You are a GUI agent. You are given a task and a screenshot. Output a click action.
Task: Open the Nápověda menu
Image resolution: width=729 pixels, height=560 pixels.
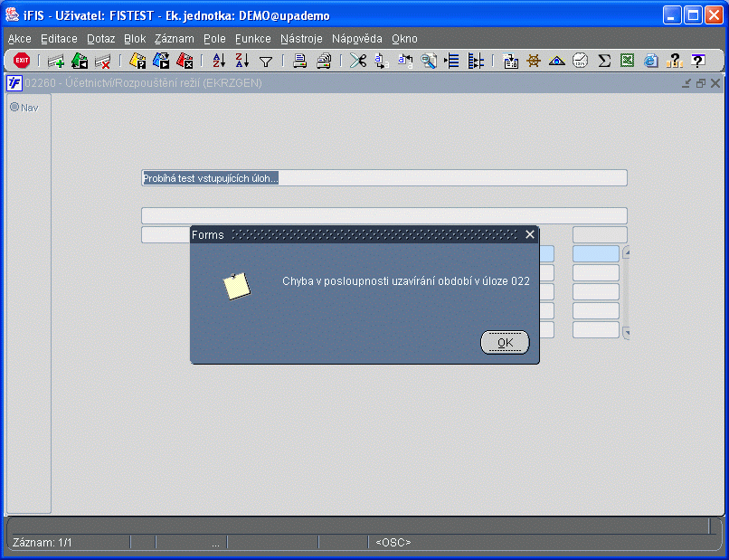[357, 39]
